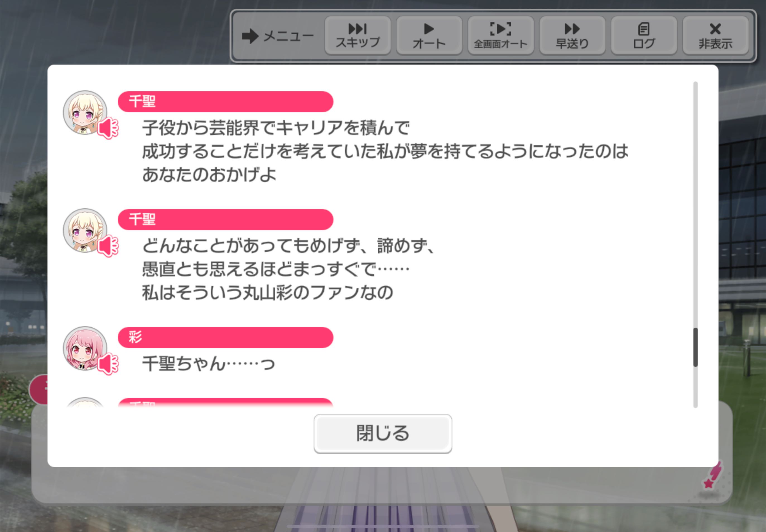Select first 千聖 name banner
Screen dimensions: 766x532
click(x=225, y=101)
